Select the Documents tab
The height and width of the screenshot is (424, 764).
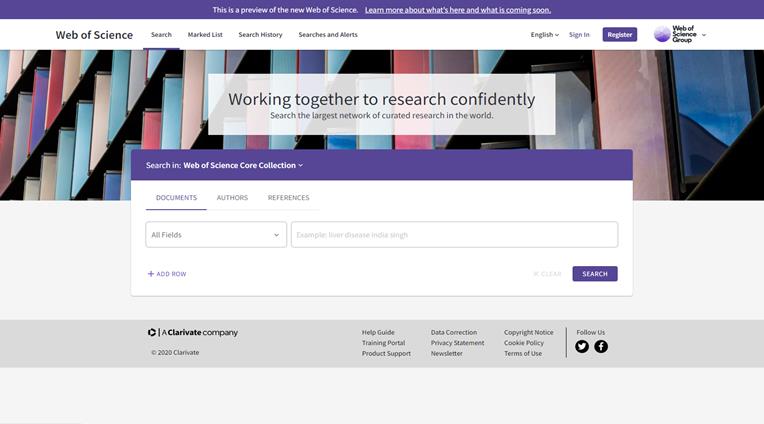pyautogui.click(x=176, y=197)
